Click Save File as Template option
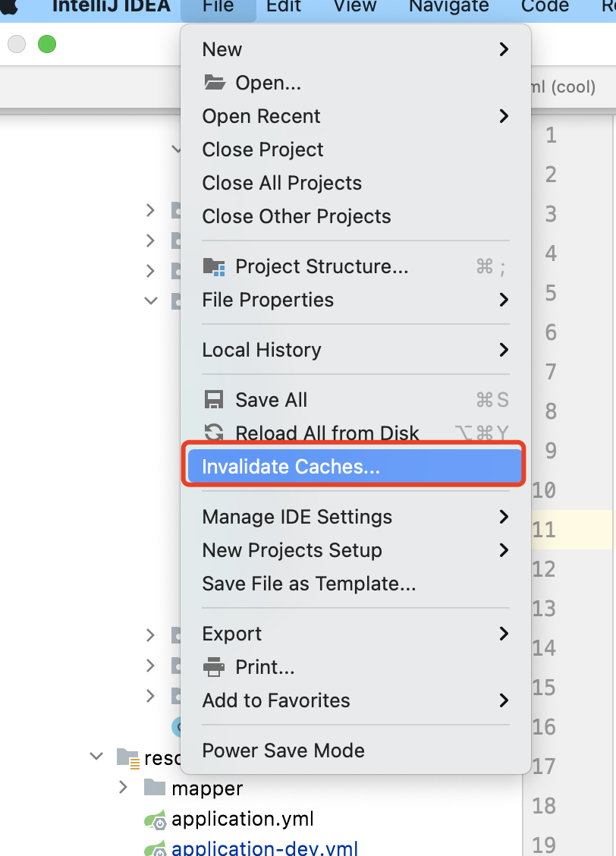Viewport: 616px width, 856px height. pyautogui.click(x=309, y=584)
